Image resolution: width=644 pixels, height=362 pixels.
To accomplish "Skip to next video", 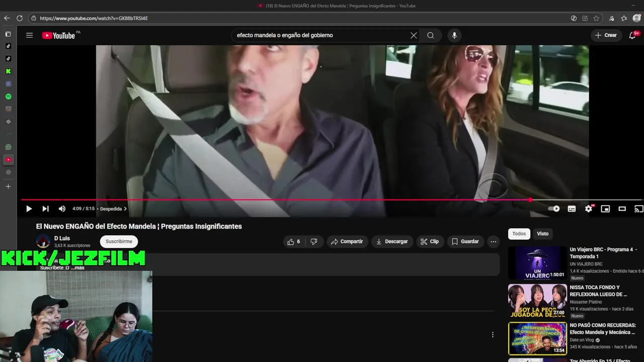I will pyautogui.click(x=45, y=209).
